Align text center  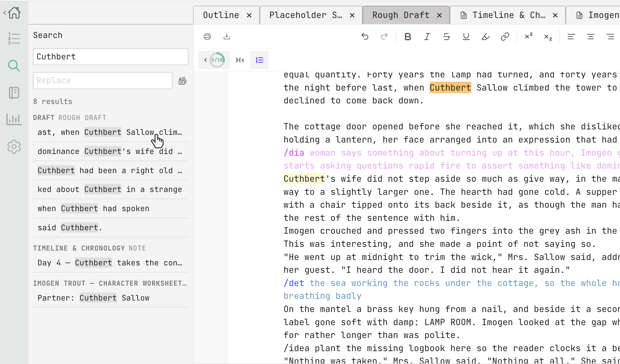pos(591,37)
